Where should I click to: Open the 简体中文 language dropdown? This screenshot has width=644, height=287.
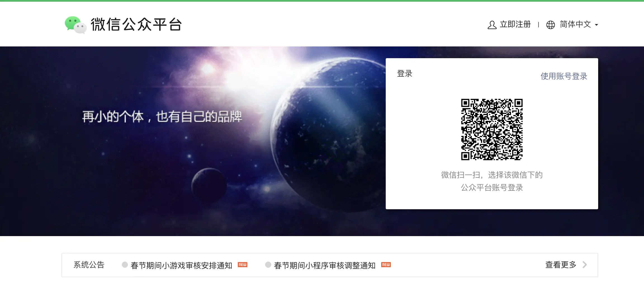click(x=576, y=24)
